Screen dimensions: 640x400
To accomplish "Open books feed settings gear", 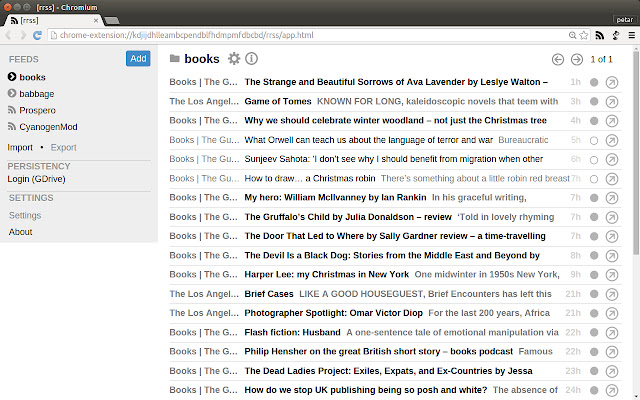I will click(x=234, y=59).
